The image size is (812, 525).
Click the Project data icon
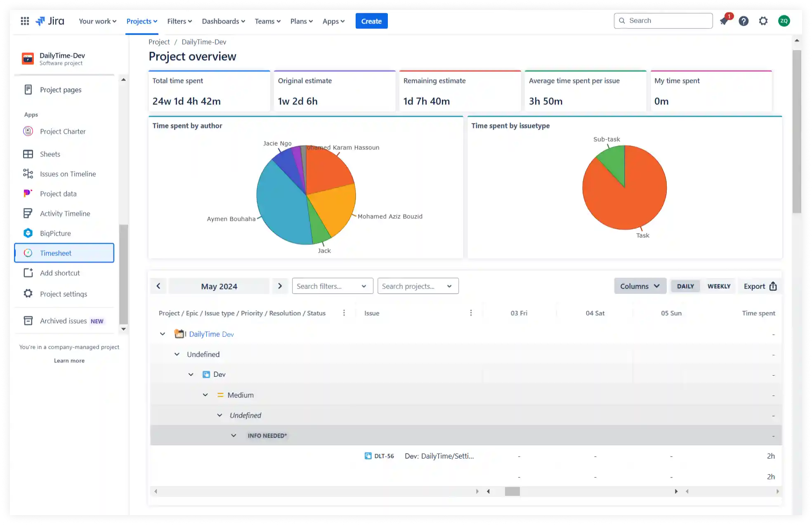click(x=28, y=193)
